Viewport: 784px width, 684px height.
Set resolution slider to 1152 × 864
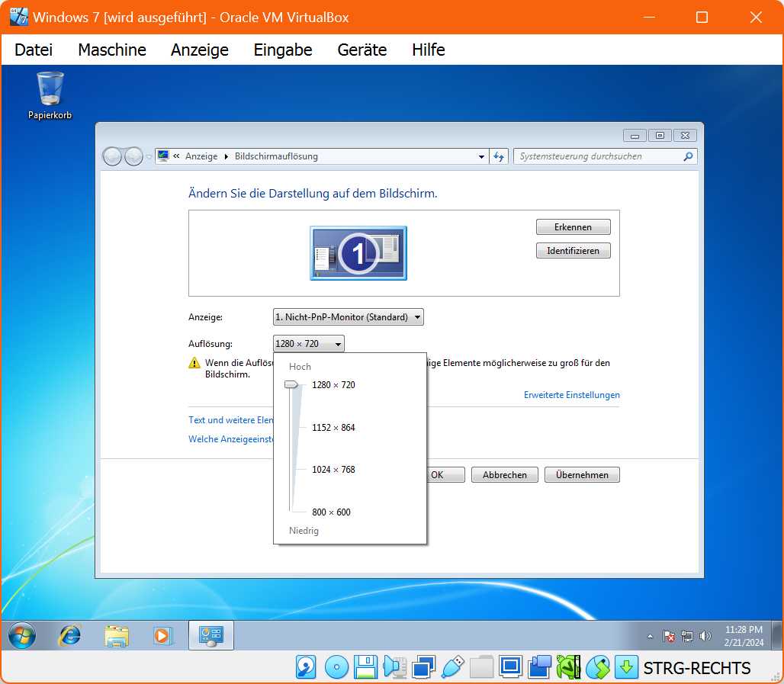coord(333,428)
